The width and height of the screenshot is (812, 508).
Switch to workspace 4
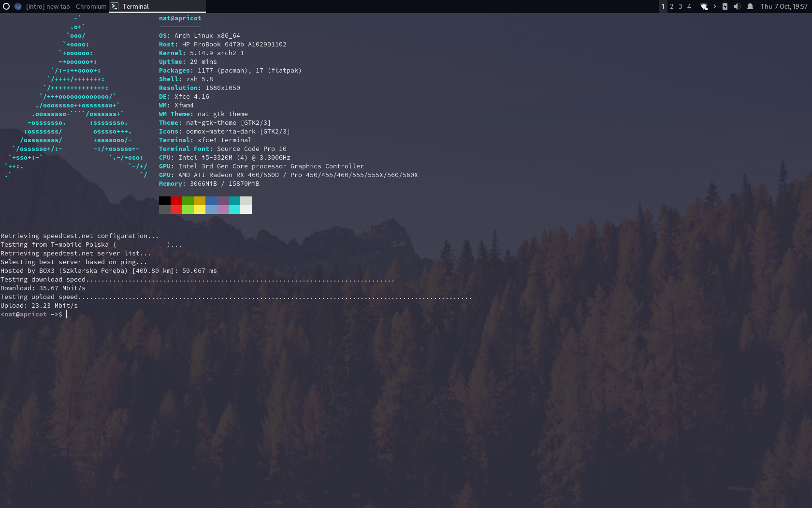[x=689, y=6]
